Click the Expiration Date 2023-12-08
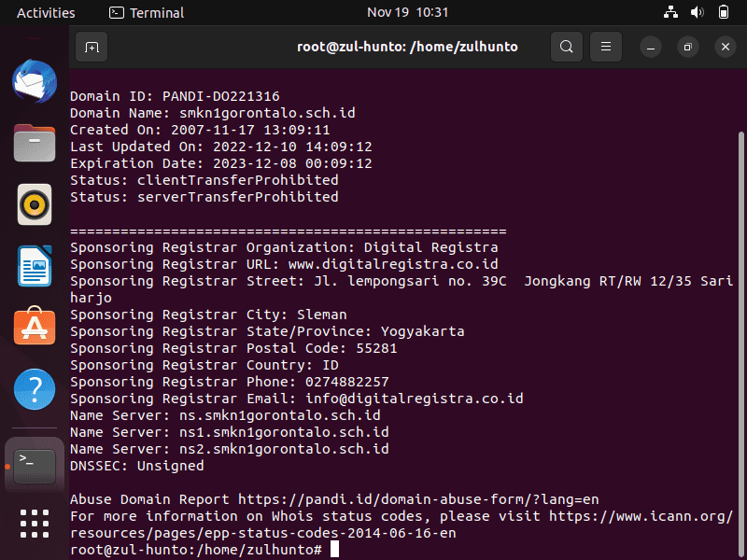 254,163
